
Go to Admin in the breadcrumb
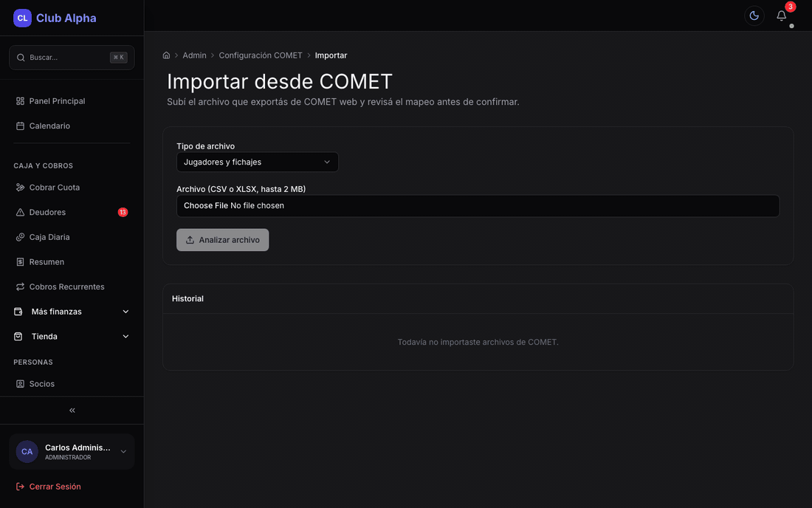[x=194, y=55]
